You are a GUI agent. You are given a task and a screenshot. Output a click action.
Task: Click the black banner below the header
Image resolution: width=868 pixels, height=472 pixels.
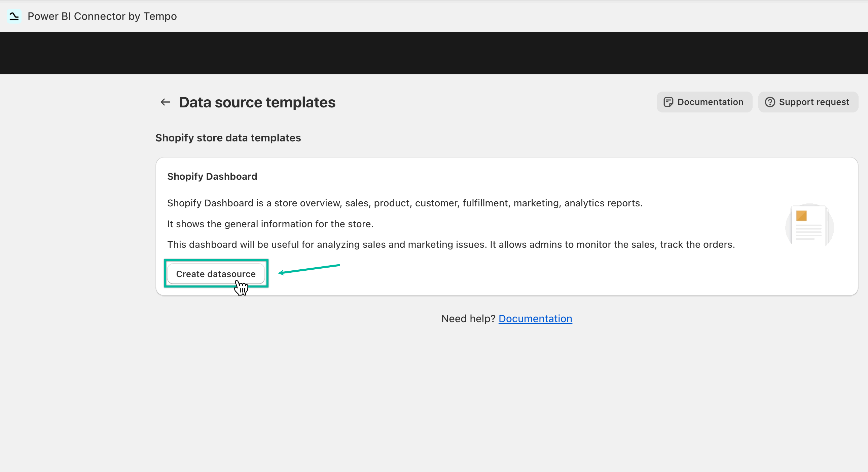click(x=434, y=53)
